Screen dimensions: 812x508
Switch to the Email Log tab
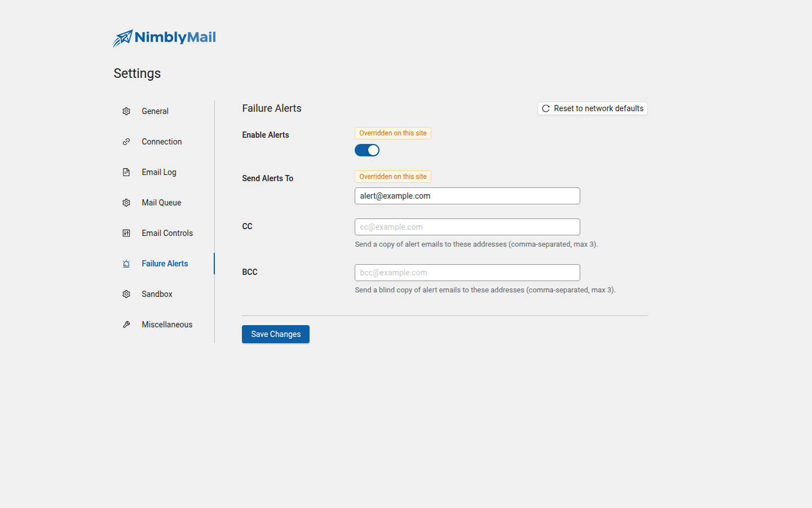(x=164, y=172)
